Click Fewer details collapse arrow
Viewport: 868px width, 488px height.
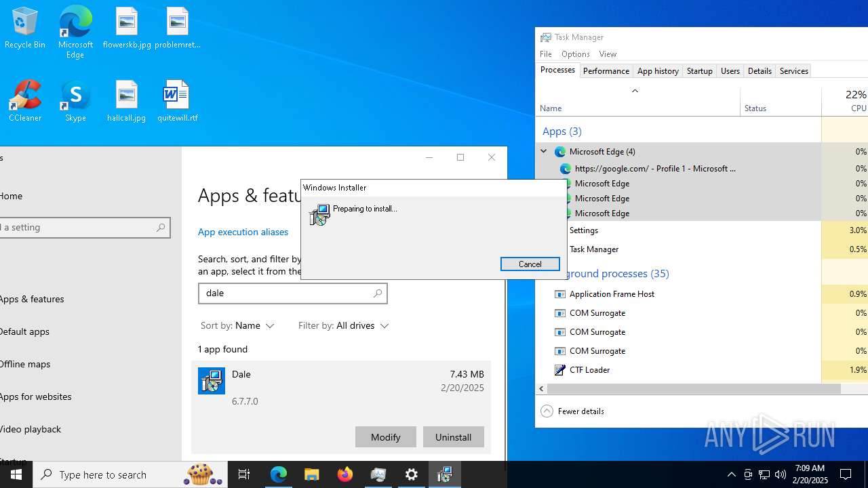point(547,411)
